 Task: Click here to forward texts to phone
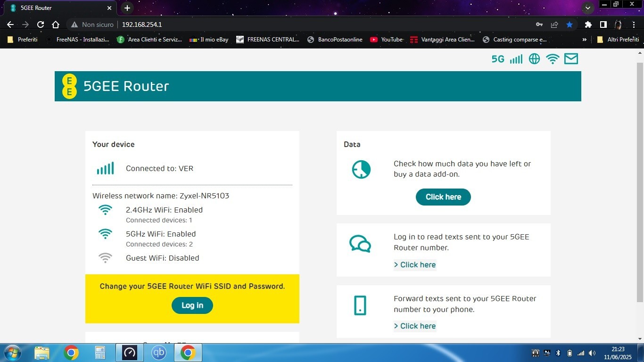click(x=415, y=326)
